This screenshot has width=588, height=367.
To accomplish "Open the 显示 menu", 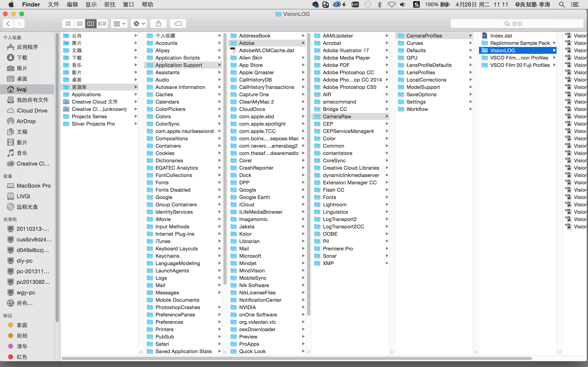I will (x=91, y=4).
